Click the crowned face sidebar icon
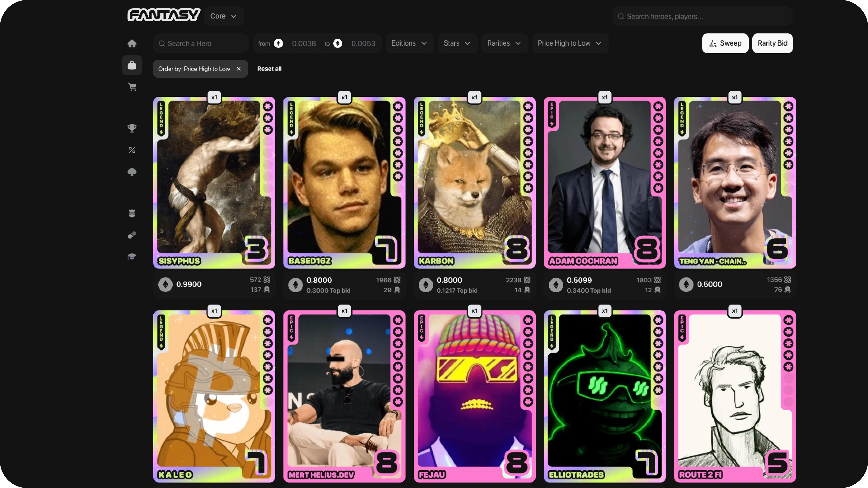868x488 pixels. tap(132, 213)
